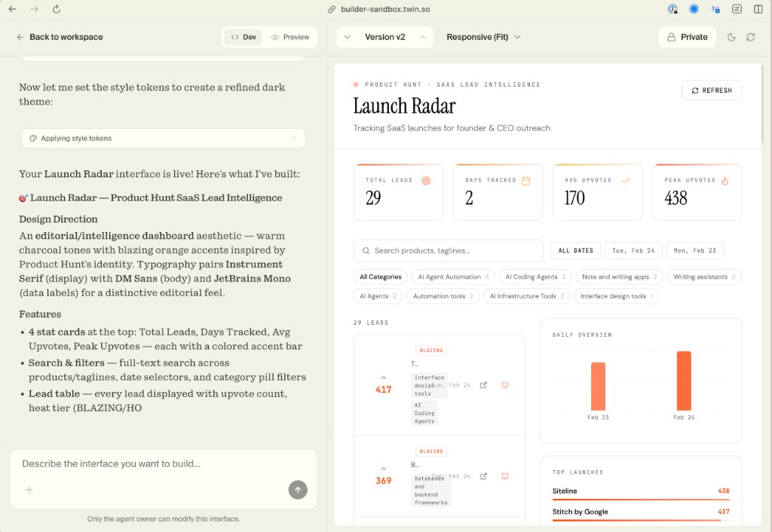772x532 pixels.
Task: Click the down chevron left of Version v2
Action: tap(347, 37)
